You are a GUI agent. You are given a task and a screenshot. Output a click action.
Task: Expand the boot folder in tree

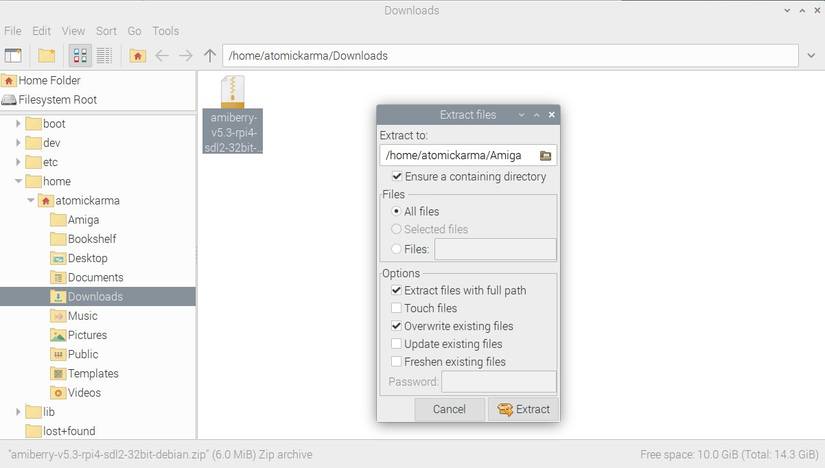[x=18, y=124]
